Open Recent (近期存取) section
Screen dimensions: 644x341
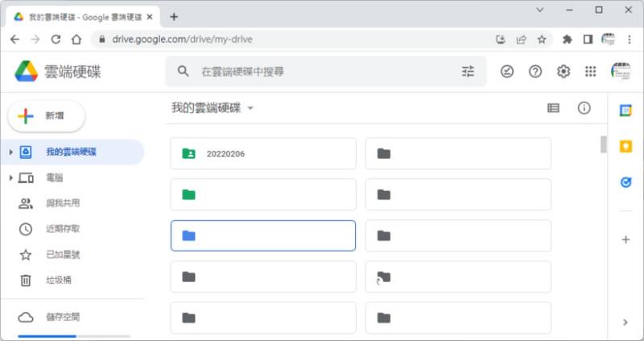click(x=63, y=229)
